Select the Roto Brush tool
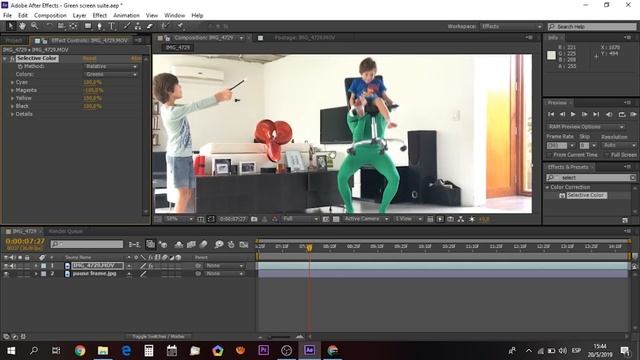The height and width of the screenshot is (360, 640). tap(164, 26)
